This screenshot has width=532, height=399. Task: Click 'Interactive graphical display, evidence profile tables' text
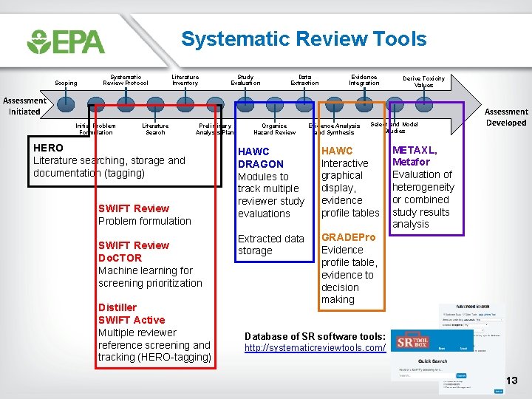pos(350,188)
